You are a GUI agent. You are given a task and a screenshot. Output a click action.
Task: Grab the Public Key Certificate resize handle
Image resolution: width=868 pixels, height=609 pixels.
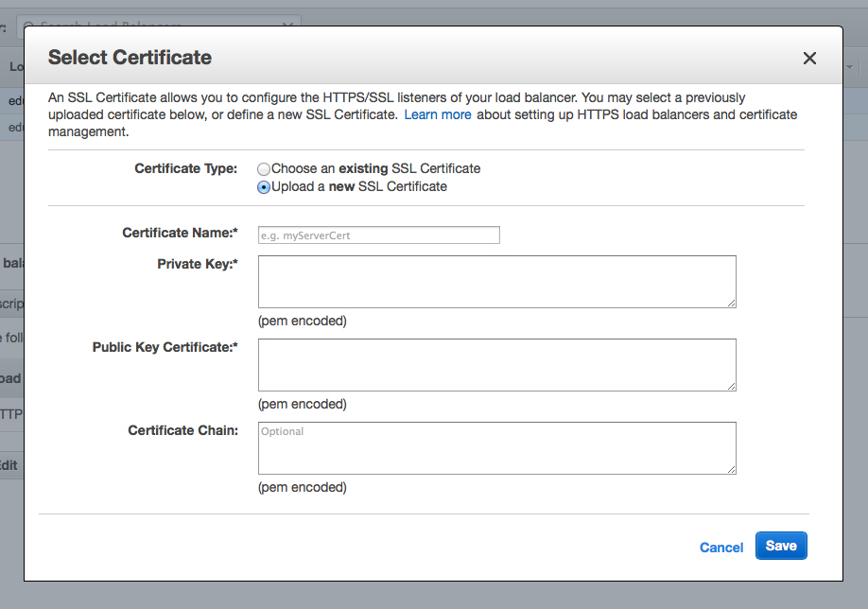(731, 386)
